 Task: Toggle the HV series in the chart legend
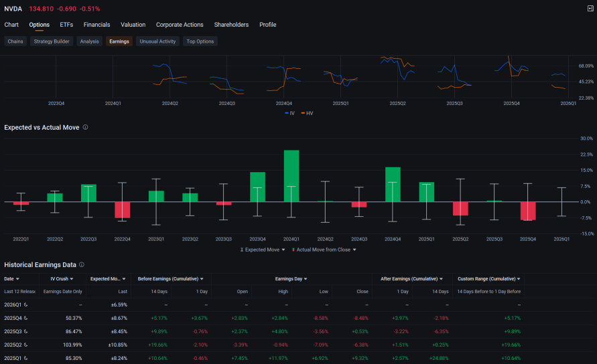[x=307, y=113]
